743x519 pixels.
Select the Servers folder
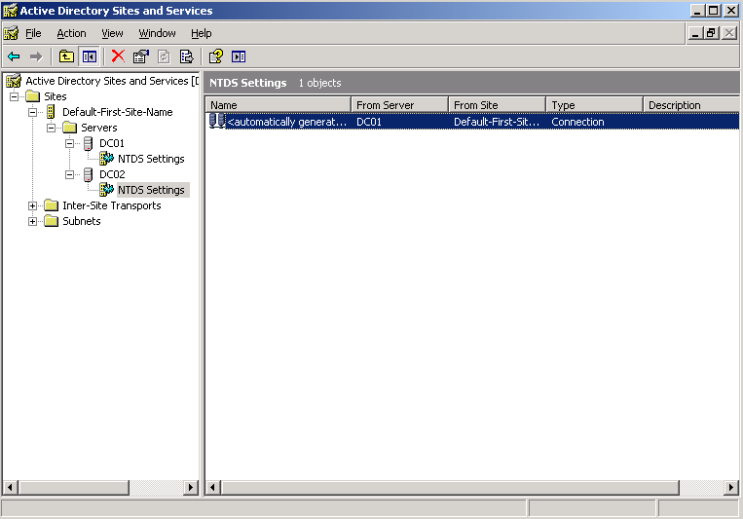tap(99, 128)
